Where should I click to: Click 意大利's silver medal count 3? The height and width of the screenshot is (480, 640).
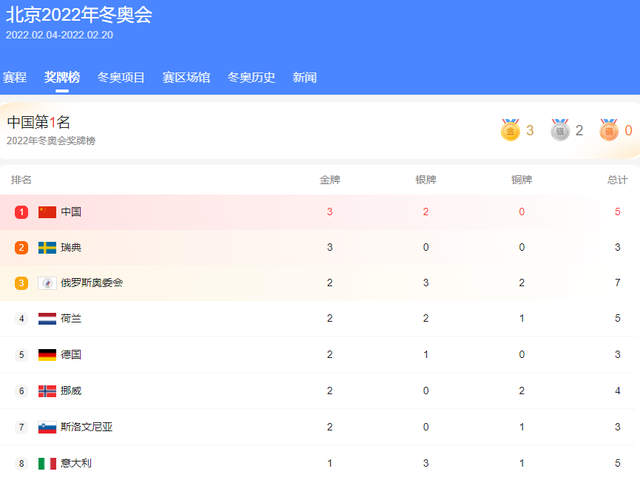(426, 463)
